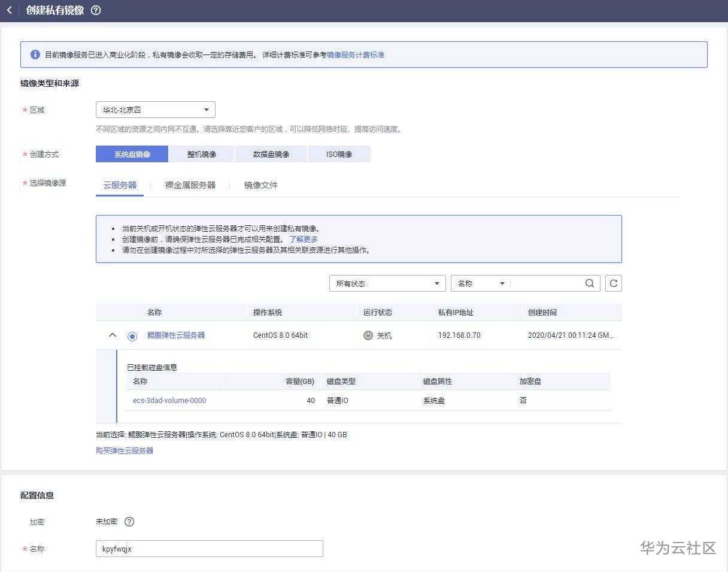
Task: Click the 关机 power status icon
Action: (x=368, y=335)
